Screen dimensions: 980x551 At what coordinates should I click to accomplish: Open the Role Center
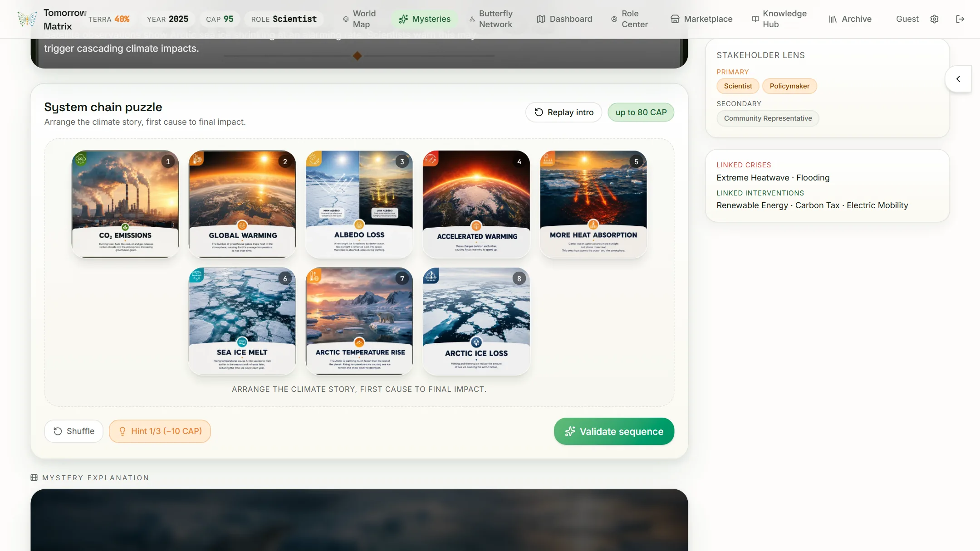[x=630, y=19]
